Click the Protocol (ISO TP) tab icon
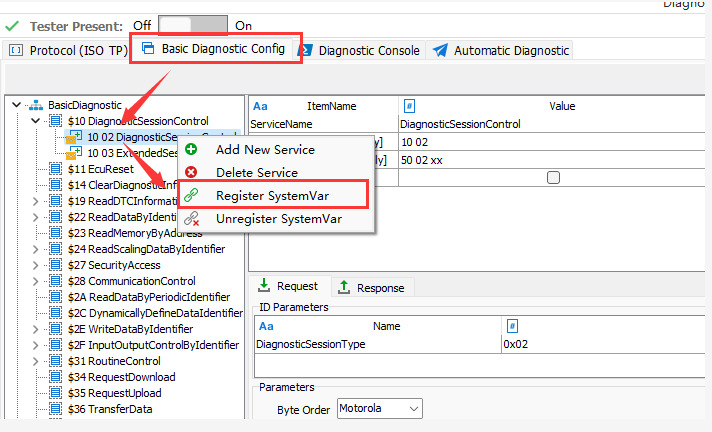The width and height of the screenshot is (712, 432). pos(16,50)
